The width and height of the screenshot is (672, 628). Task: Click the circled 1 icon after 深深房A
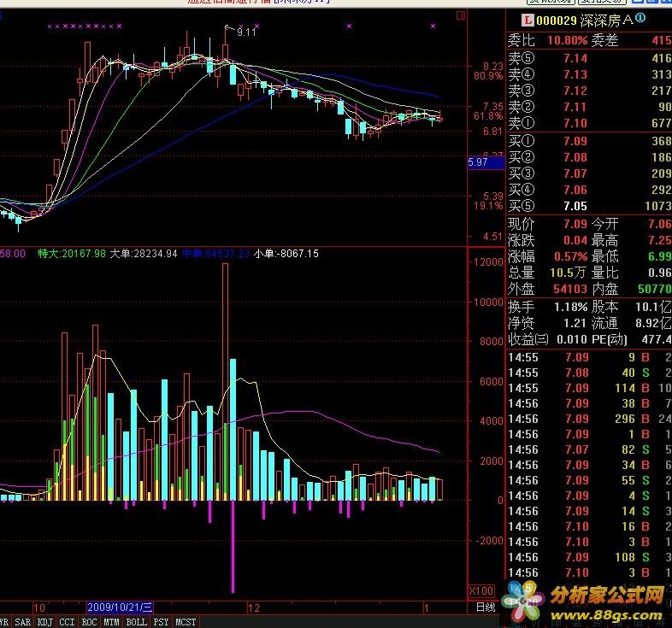click(x=640, y=18)
